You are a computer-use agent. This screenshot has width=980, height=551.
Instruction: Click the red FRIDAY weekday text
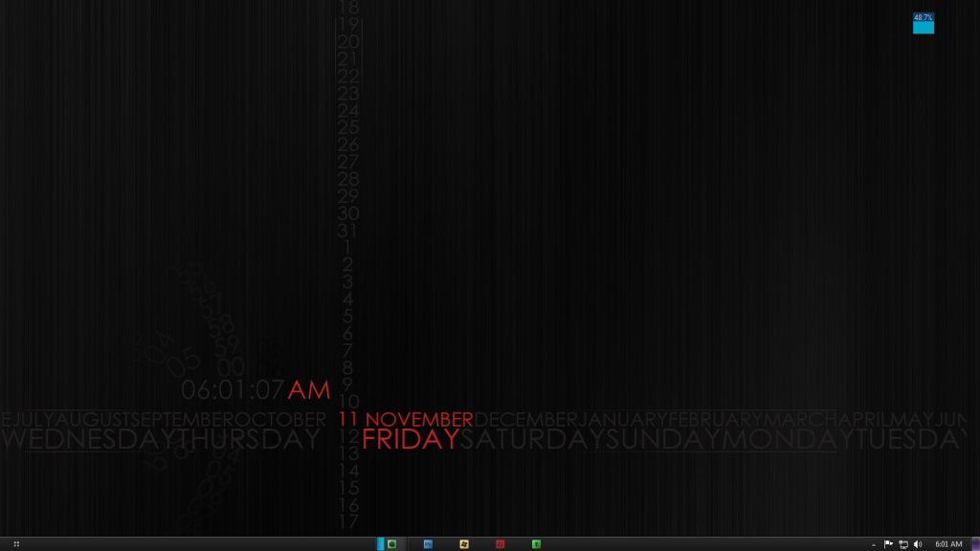[x=411, y=439]
